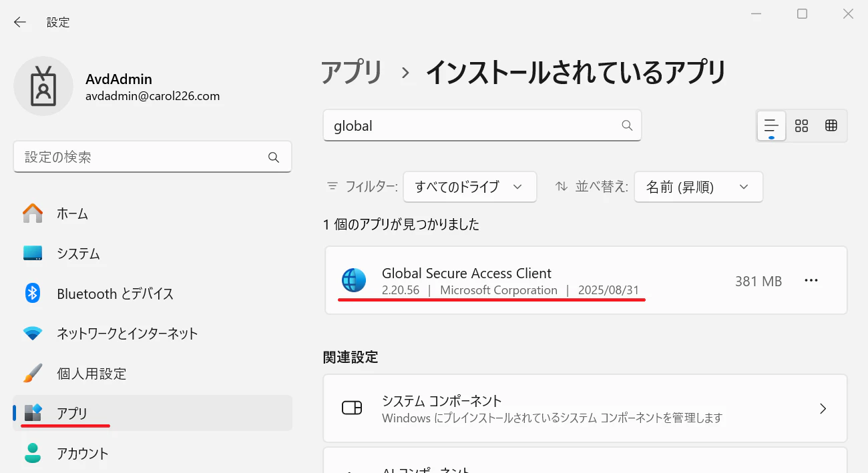Click the Global Secure Access Client globe icon
This screenshot has height=473, width=868.
(x=354, y=280)
